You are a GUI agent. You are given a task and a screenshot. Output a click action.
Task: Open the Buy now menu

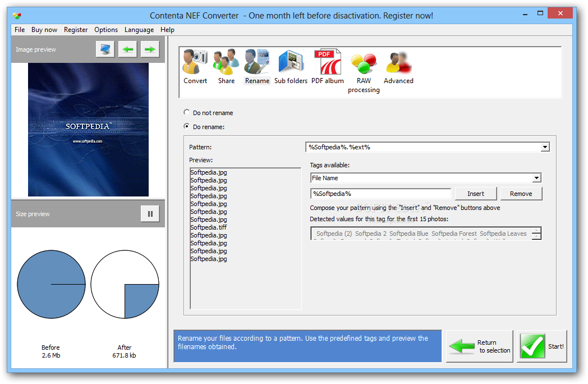point(44,30)
